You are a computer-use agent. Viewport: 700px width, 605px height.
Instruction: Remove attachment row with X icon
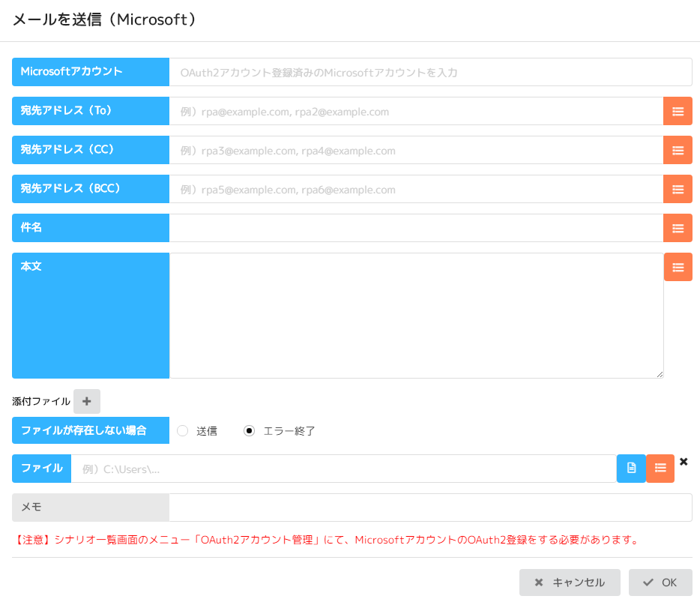point(684,462)
